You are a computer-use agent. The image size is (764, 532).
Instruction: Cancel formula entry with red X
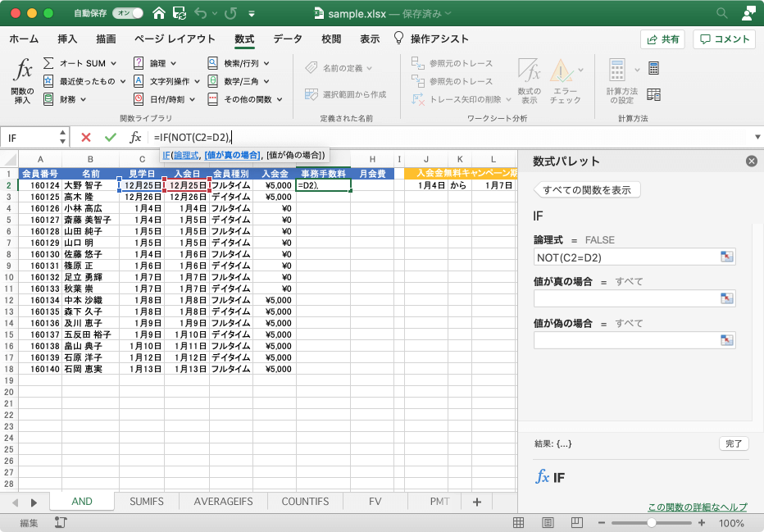point(86,138)
